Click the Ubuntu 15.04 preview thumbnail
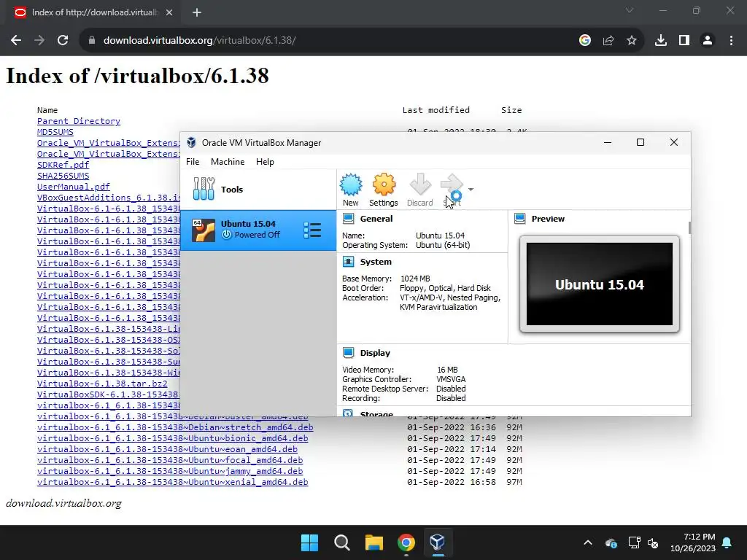Viewport: 747px width, 560px height. tap(600, 284)
